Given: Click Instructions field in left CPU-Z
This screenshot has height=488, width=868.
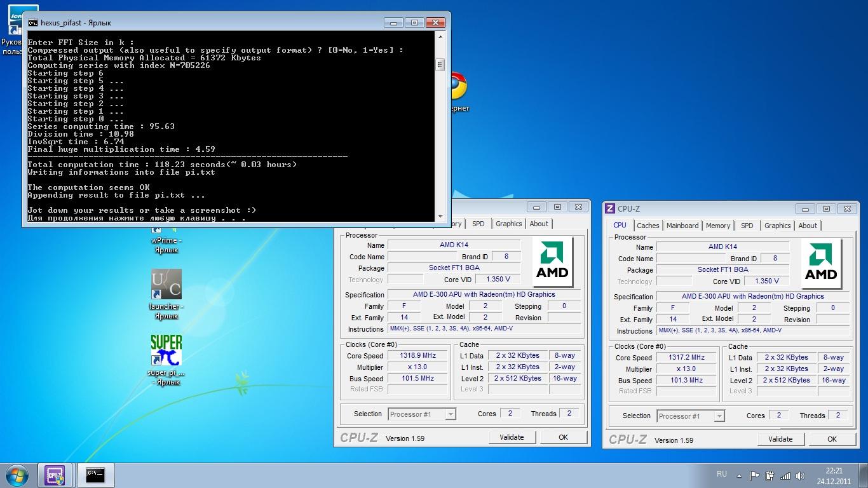Looking at the screenshot, I should (484, 329).
